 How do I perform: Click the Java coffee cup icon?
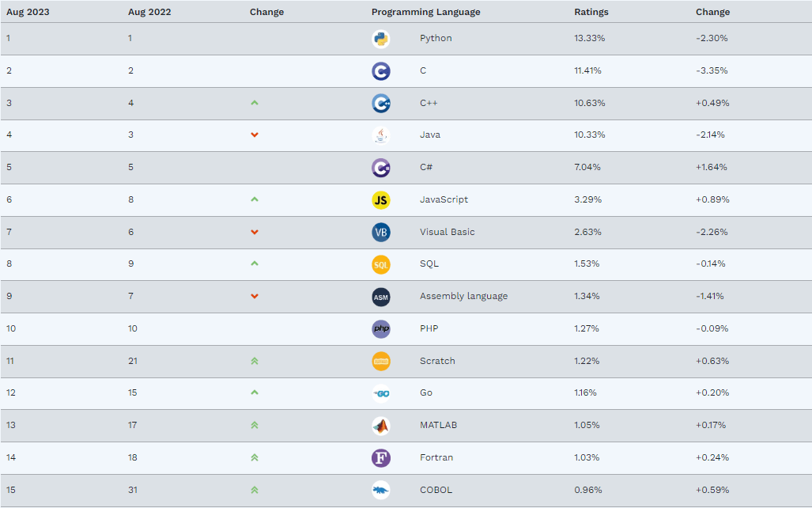point(381,135)
